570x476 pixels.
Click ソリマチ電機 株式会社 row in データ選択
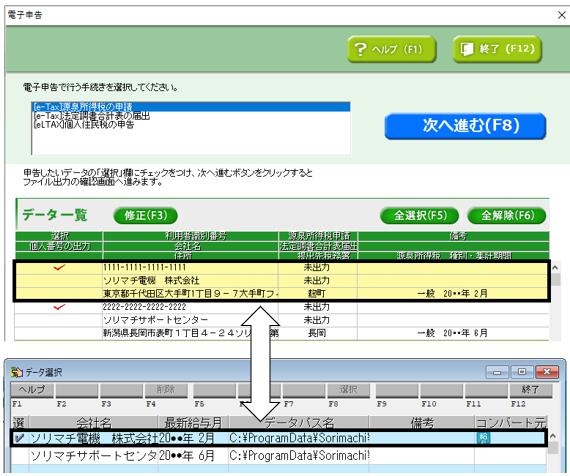click(x=278, y=438)
